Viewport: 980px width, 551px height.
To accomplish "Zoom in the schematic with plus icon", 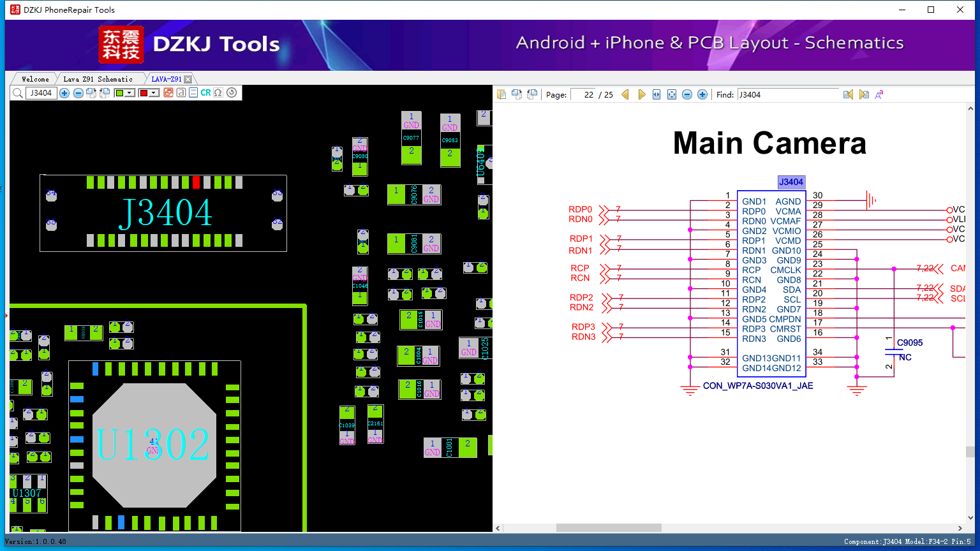I will pyautogui.click(x=702, y=94).
